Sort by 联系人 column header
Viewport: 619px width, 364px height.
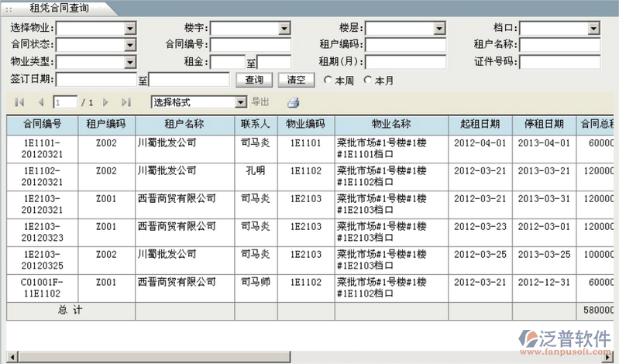[256, 125]
